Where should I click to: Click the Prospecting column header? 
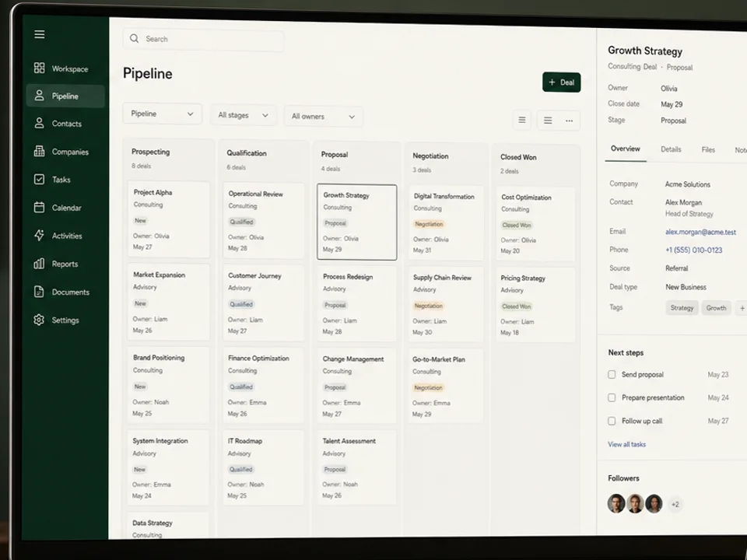(x=150, y=152)
